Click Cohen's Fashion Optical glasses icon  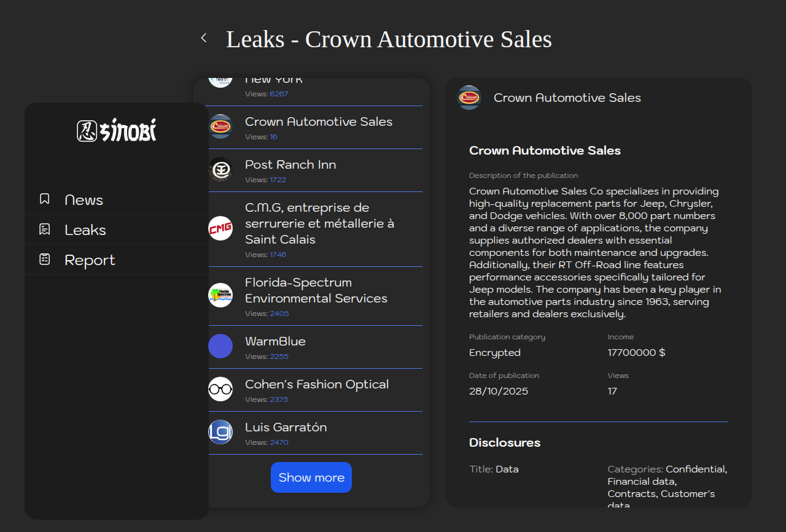tap(220, 389)
